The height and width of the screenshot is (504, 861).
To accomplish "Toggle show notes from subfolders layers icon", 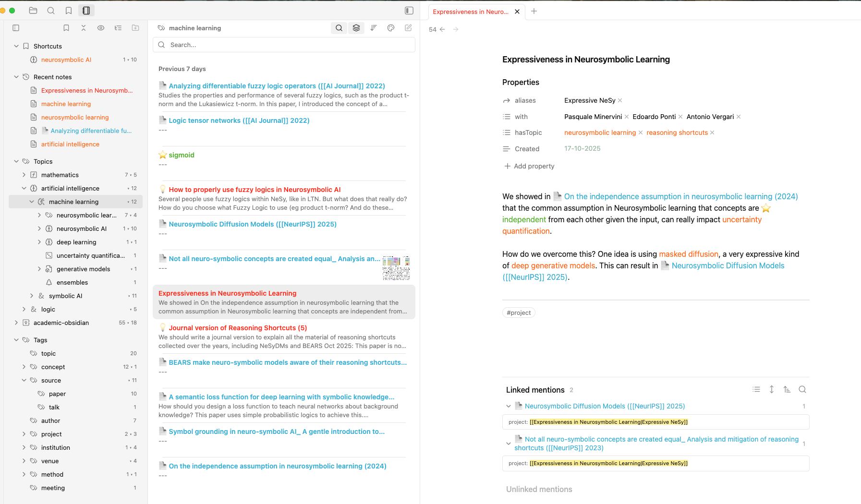I will tap(356, 28).
